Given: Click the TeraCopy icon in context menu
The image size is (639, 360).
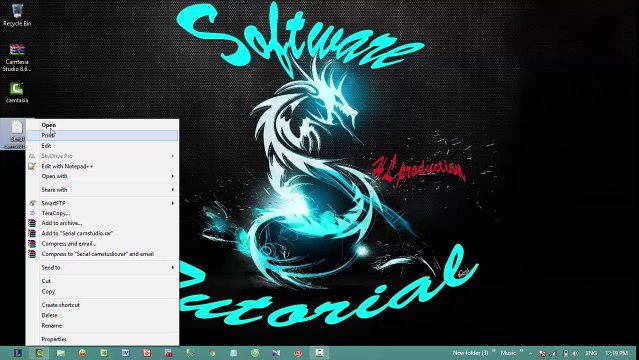Looking at the screenshot, I should pyautogui.click(x=32, y=213).
